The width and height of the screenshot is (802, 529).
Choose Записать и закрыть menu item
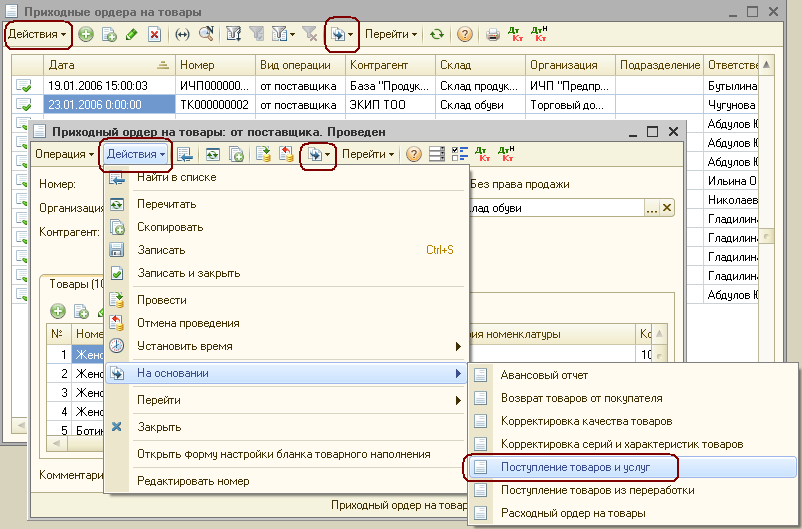point(188,273)
